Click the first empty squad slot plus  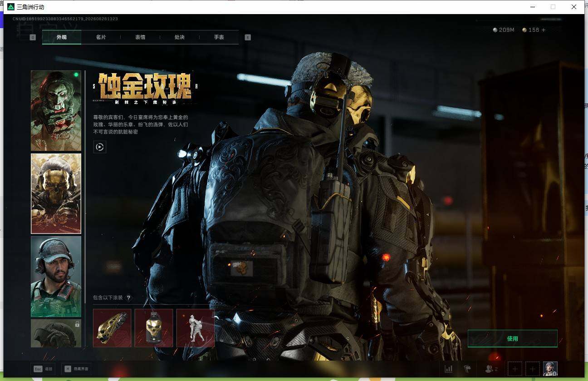[x=515, y=369]
